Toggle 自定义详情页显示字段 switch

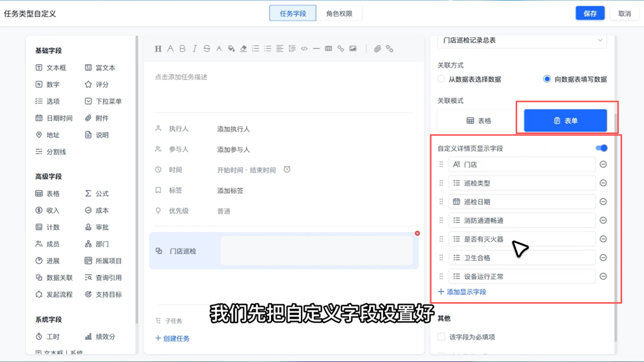pos(602,148)
